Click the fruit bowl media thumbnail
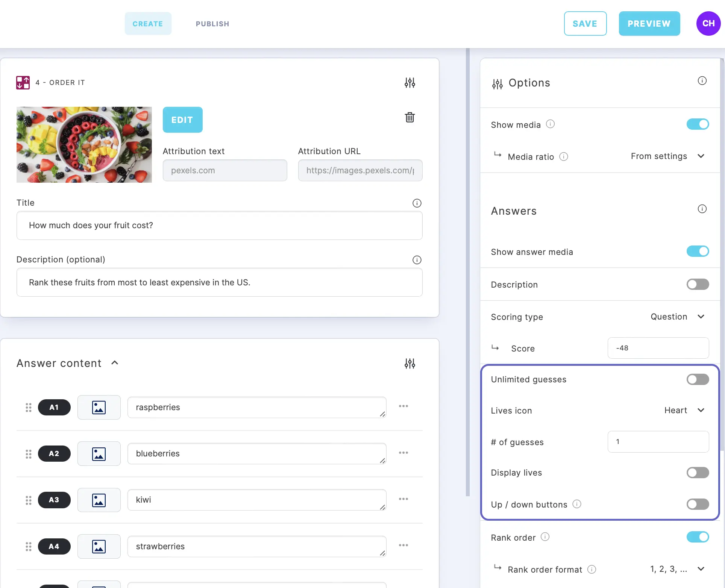Screen dimensions: 725x588 [84, 145]
